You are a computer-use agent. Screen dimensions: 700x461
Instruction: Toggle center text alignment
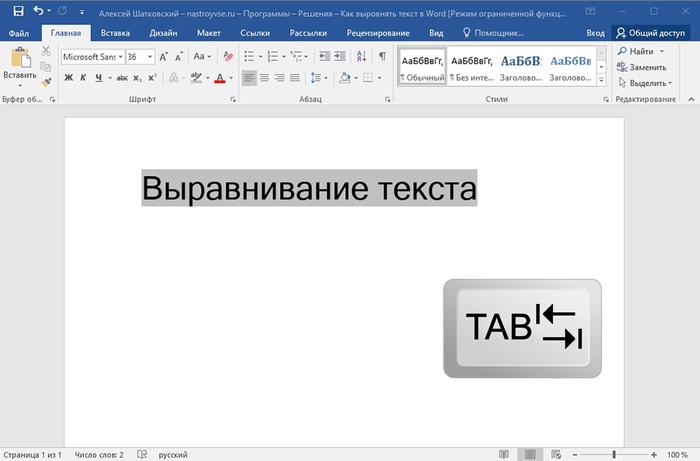coord(264,78)
